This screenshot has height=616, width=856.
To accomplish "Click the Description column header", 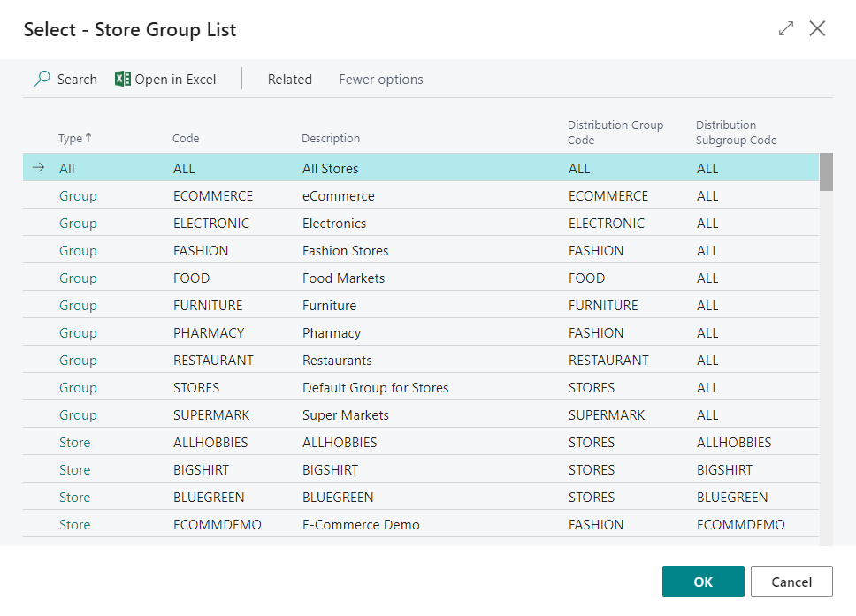I will click(x=331, y=139).
